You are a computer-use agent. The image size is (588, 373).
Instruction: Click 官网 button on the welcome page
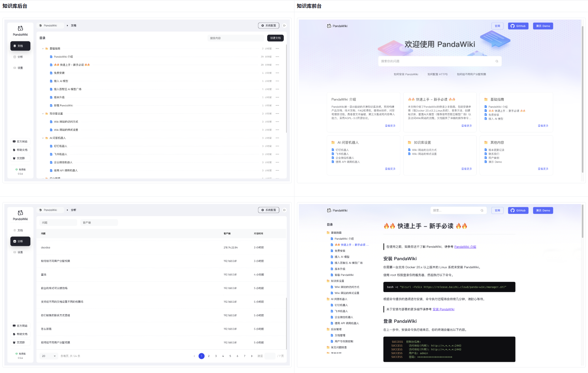(497, 26)
